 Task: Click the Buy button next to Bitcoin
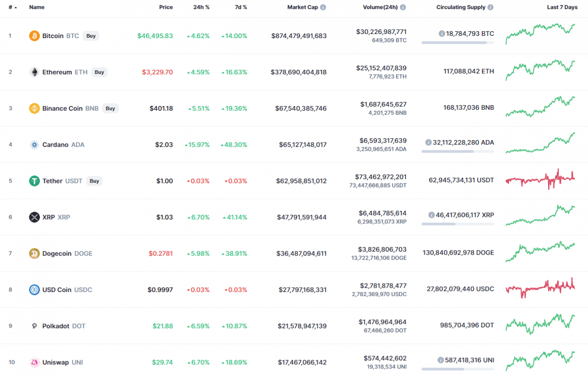(x=91, y=36)
